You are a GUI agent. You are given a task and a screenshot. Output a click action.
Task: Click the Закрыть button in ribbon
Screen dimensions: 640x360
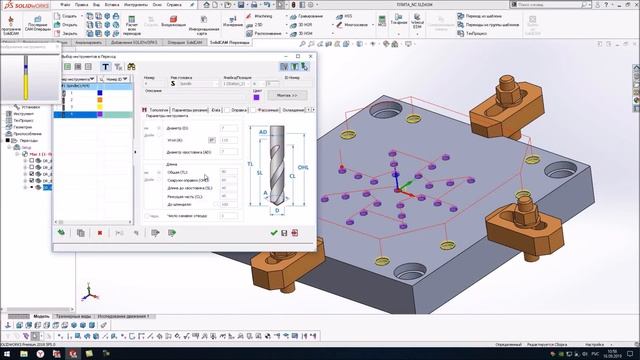point(66,33)
